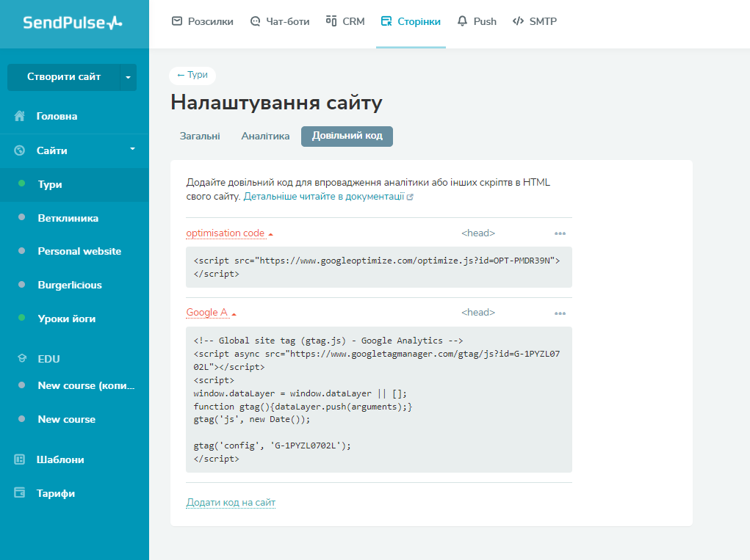
Task: Open the three-dot menu for optimisation code
Action: [560, 233]
